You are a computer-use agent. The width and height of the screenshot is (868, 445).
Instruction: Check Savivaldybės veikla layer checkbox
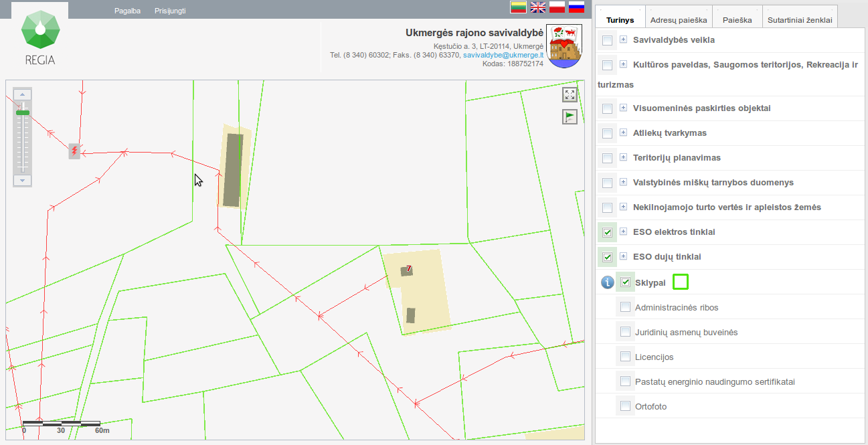click(607, 41)
